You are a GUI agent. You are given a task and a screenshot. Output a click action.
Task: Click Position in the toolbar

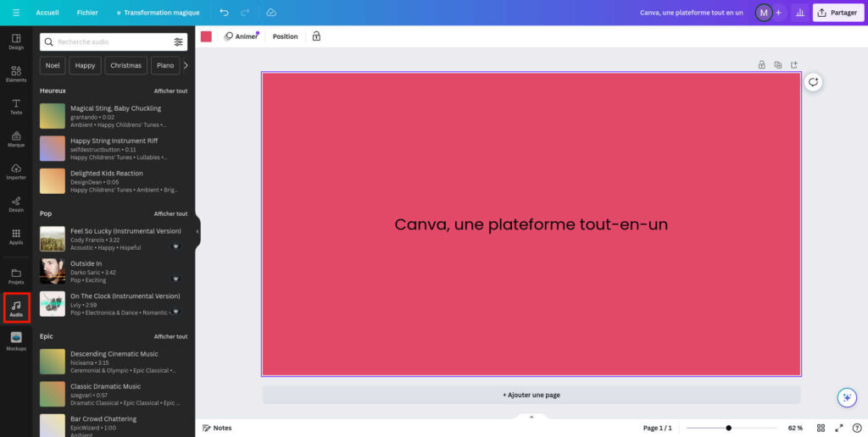pyautogui.click(x=285, y=36)
